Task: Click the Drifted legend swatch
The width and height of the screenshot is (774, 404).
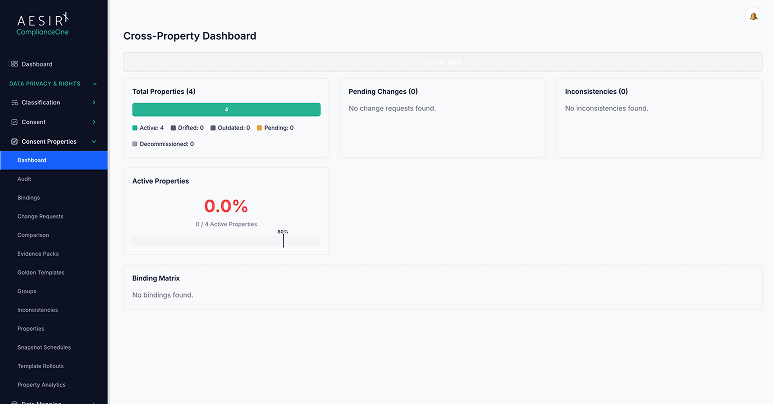Action: pyautogui.click(x=173, y=128)
